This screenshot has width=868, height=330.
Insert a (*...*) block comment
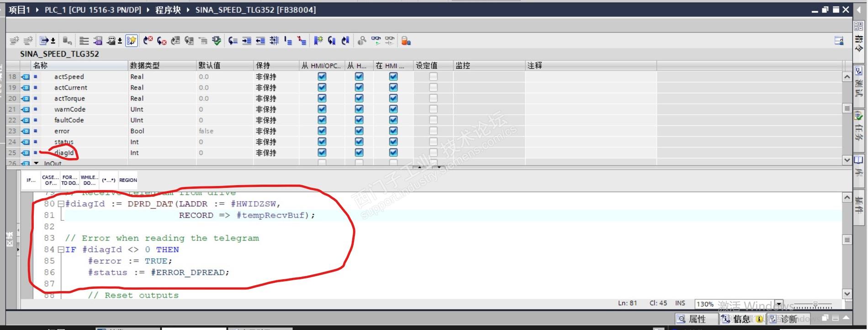click(x=109, y=180)
